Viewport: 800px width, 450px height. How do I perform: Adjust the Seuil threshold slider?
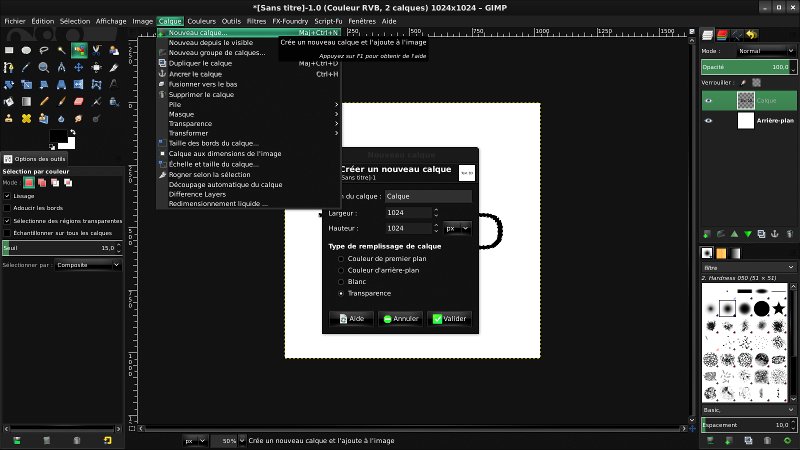click(59, 248)
